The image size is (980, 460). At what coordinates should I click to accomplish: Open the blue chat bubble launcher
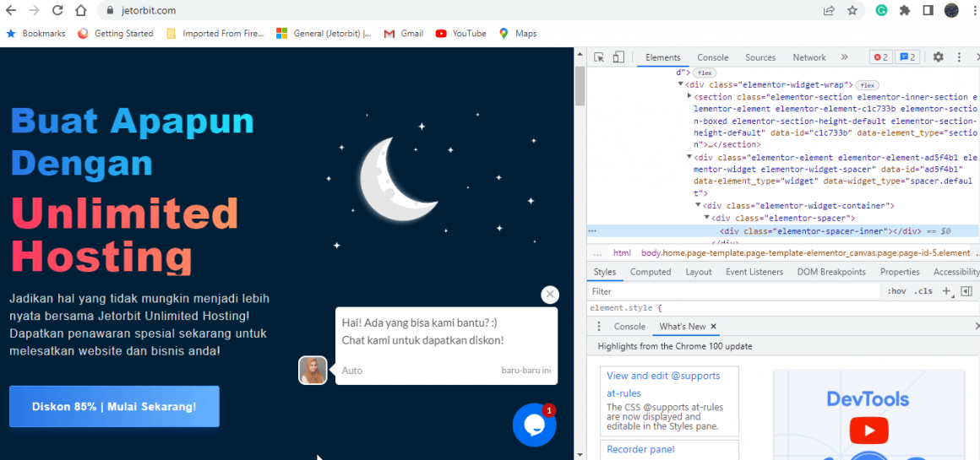pos(535,425)
